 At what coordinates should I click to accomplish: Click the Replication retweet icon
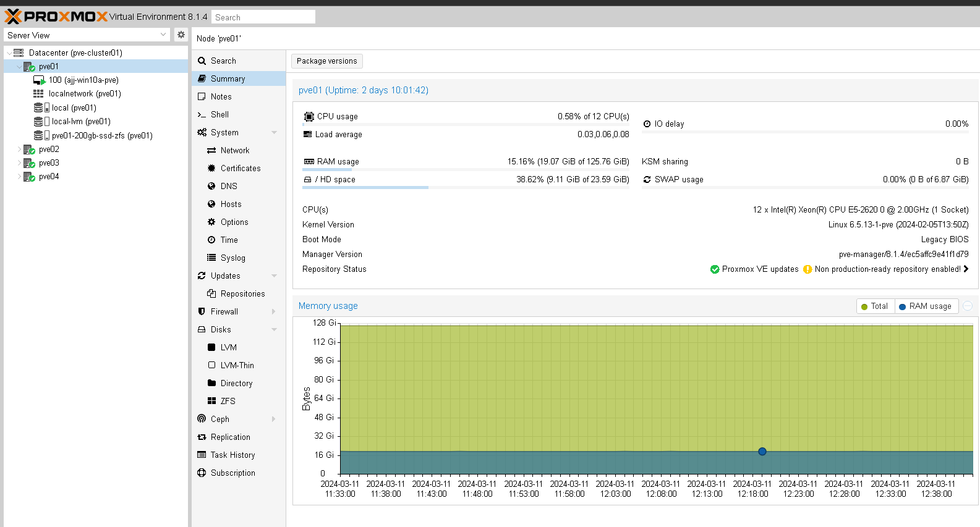[x=202, y=437]
